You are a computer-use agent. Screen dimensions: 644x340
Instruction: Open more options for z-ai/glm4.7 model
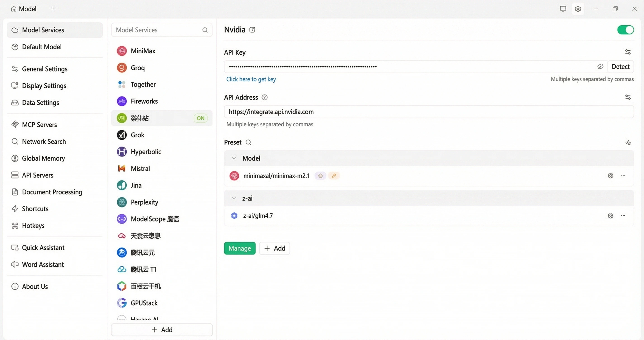[x=623, y=215]
